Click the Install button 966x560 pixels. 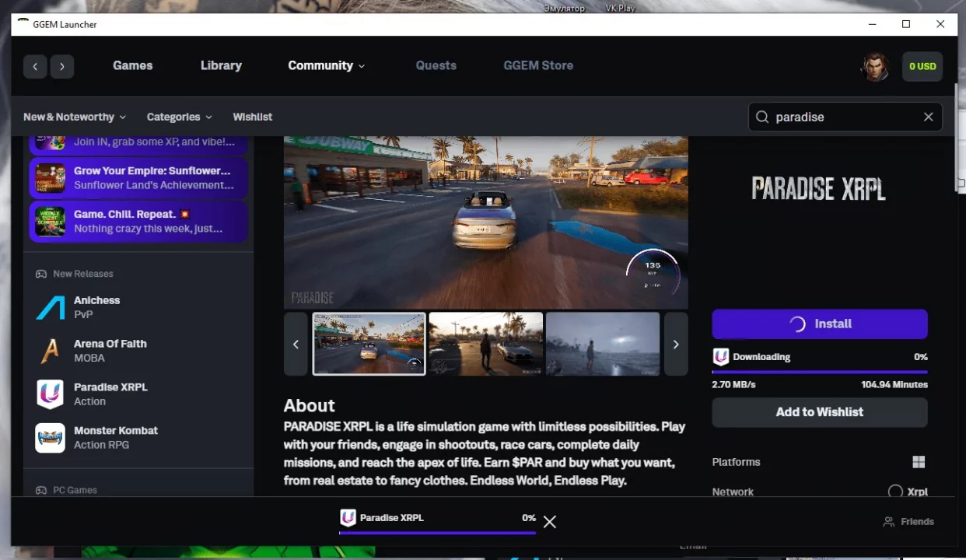(x=820, y=324)
